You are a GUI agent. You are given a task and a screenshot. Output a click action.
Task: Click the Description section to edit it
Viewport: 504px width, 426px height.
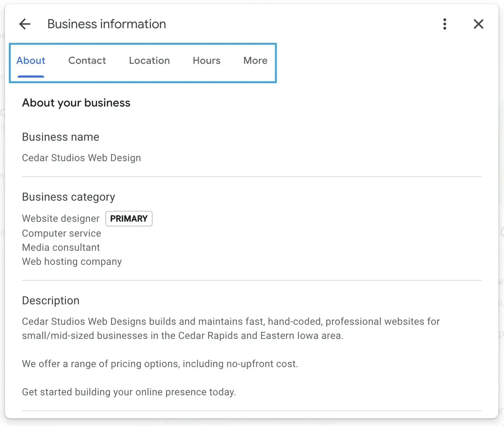(50, 300)
